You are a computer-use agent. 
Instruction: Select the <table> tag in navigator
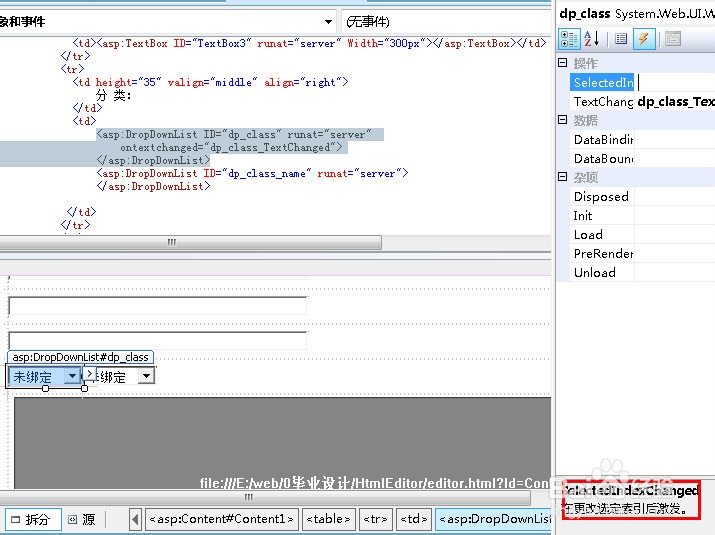tap(328, 519)
